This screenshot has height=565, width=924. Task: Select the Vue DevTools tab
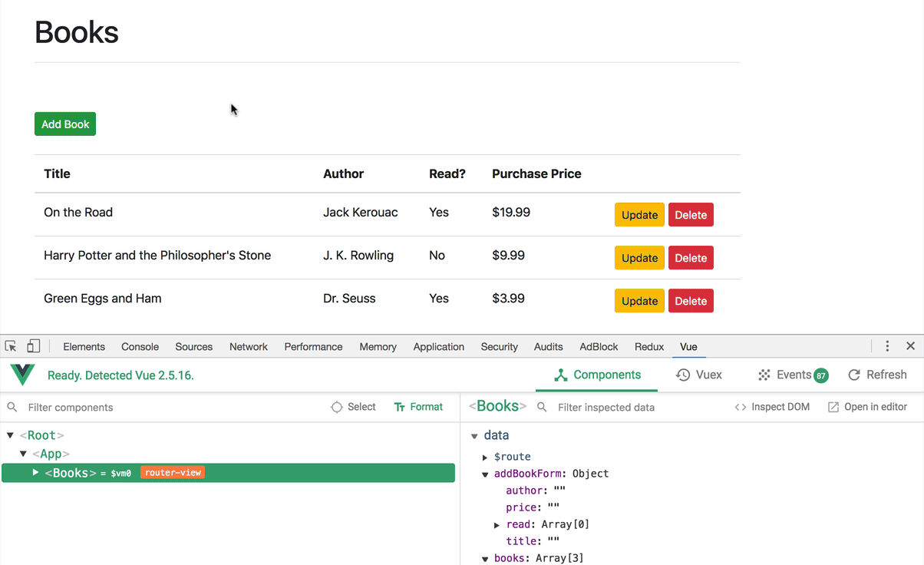tap(688, 346)
